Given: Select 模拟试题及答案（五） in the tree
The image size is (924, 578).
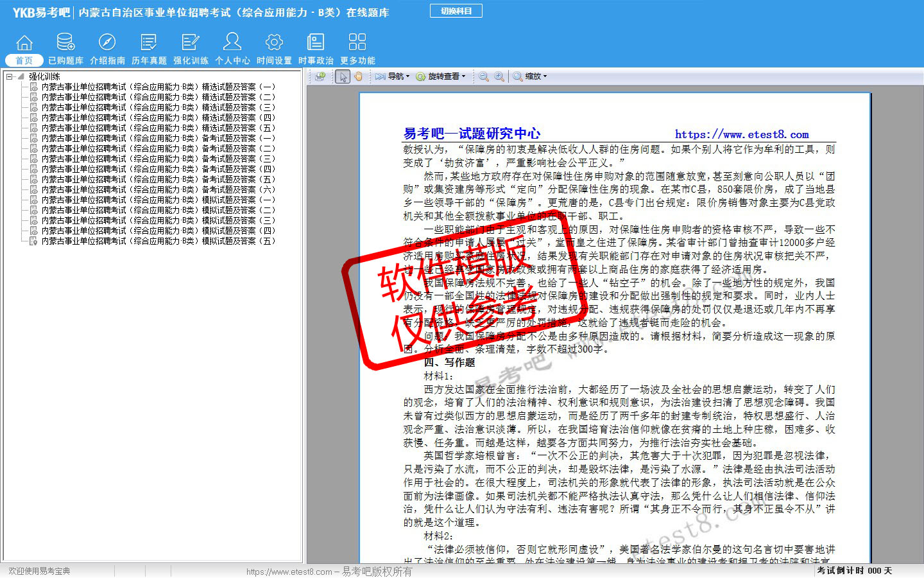Looking at the screenshot, I should (x=158, y=241).
